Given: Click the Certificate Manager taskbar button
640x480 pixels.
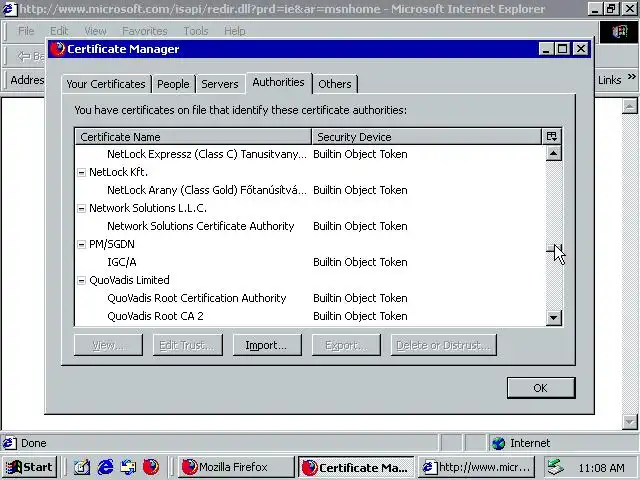Looking at the screenshot, I should (356, 467).
